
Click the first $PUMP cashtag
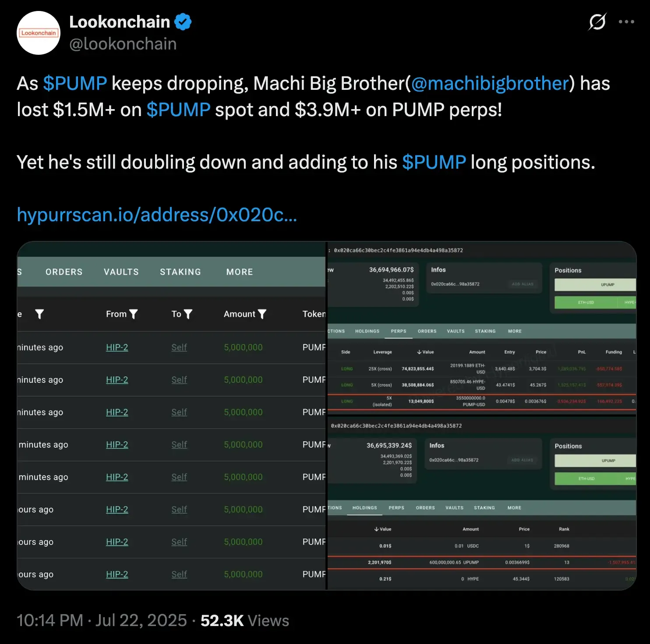(75, 83)
